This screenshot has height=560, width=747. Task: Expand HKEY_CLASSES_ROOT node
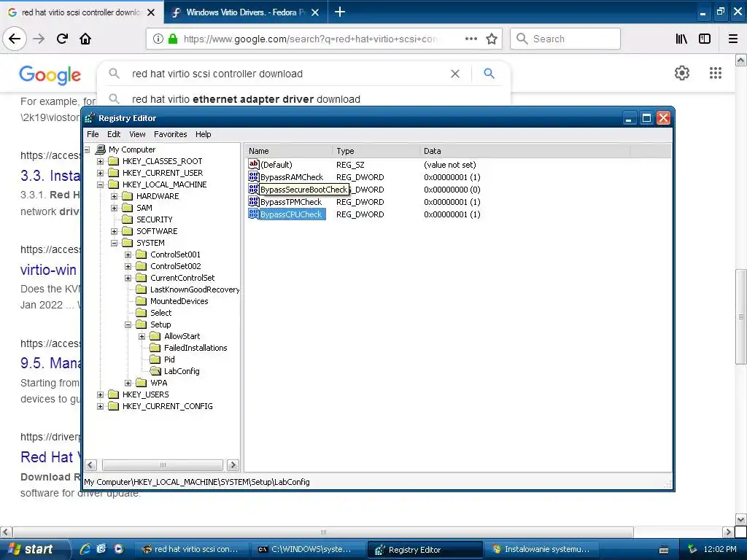100,161
